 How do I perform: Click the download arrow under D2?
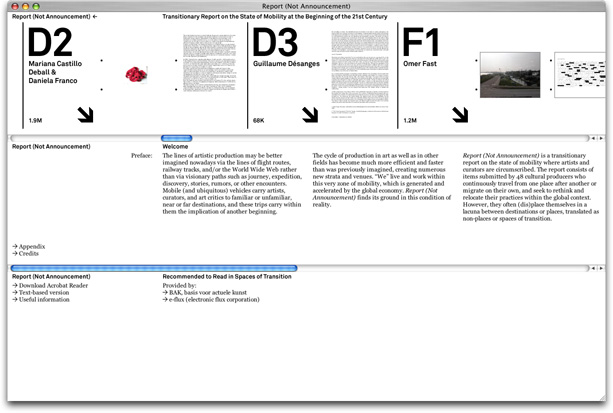point(85,115)
